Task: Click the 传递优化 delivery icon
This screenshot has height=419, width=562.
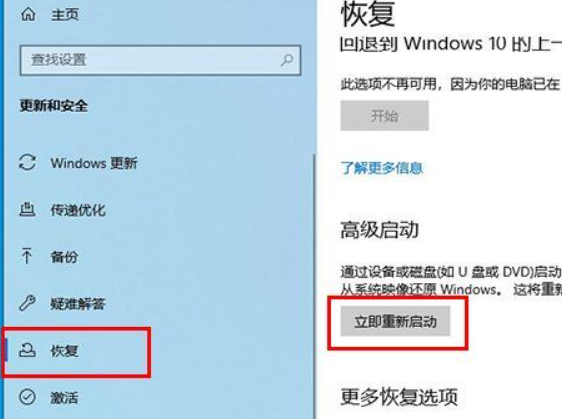Action: (x=27, y=210)
